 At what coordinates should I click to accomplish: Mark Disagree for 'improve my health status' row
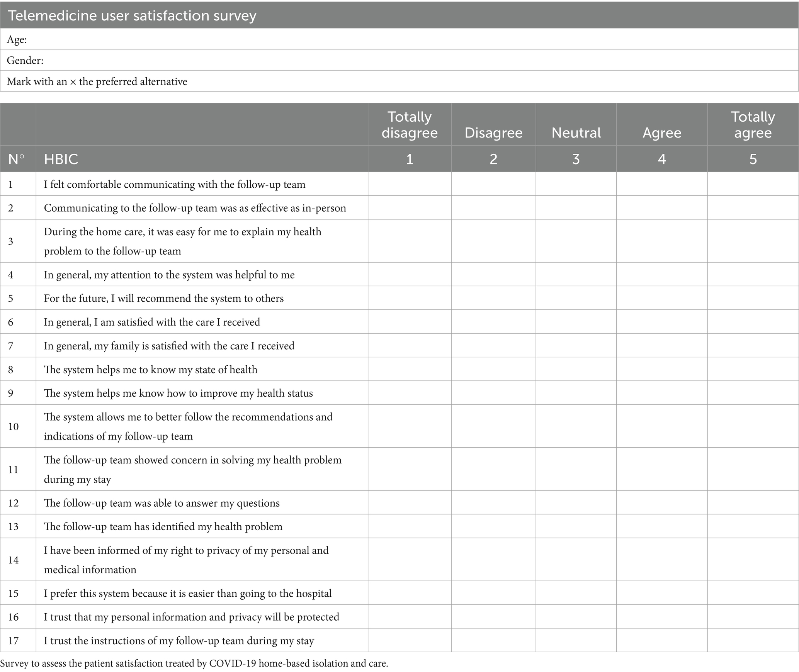tap(493, 393)
